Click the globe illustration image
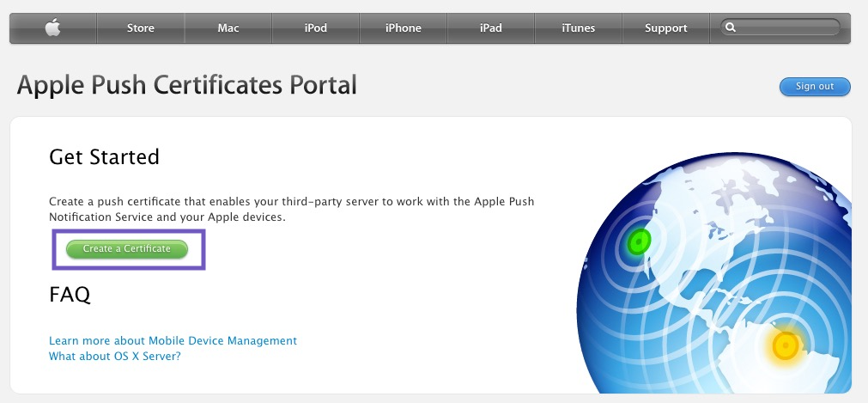 713,272
